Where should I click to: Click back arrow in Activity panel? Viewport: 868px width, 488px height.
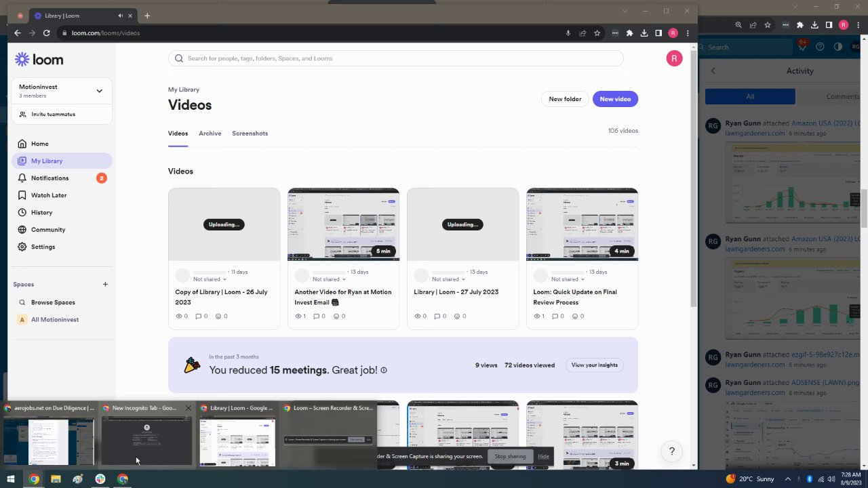(713, 70)
